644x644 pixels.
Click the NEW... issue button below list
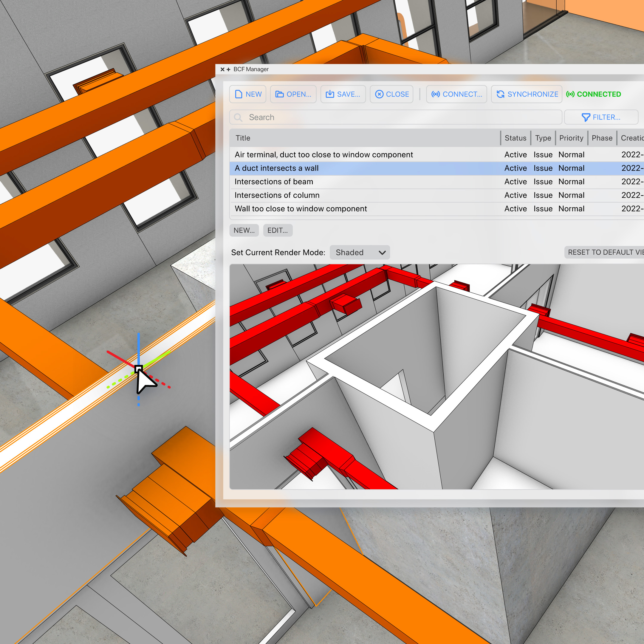coord(244,230)
